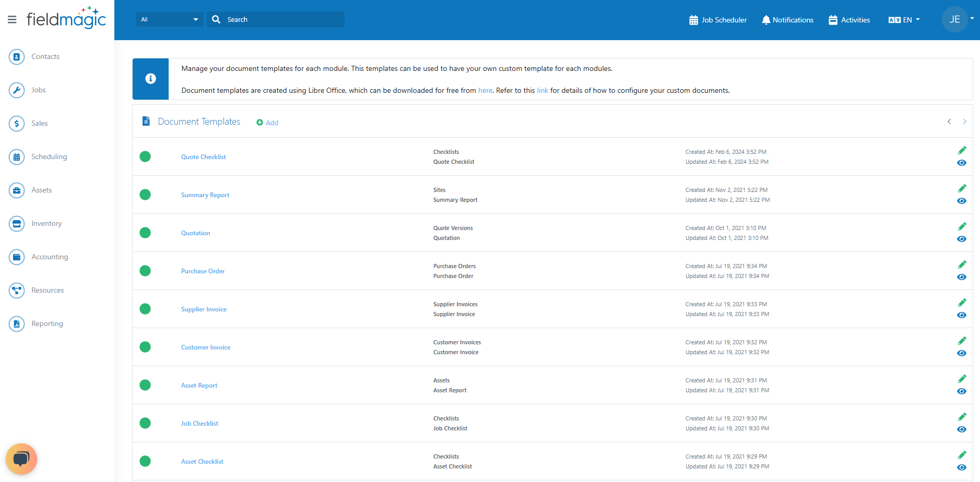Click the Document Templates file icon

pyautogui.click(x=146, y=121)
